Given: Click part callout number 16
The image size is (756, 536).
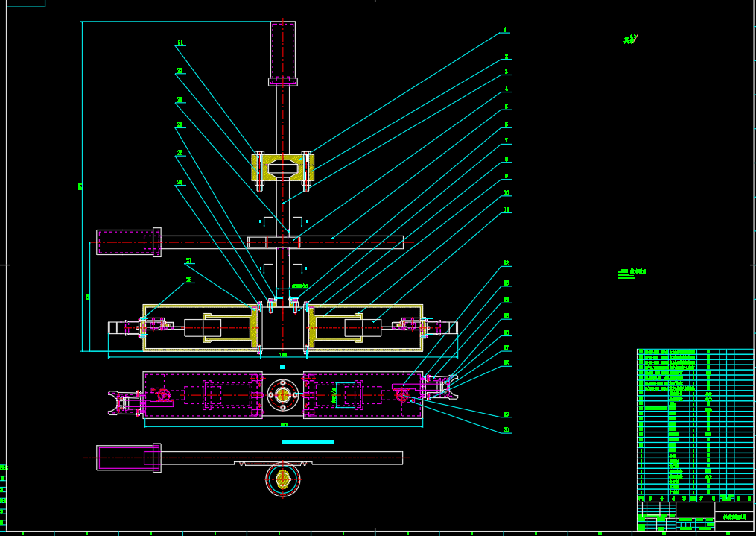Looking at the screenshot, I should coord(506,333).
